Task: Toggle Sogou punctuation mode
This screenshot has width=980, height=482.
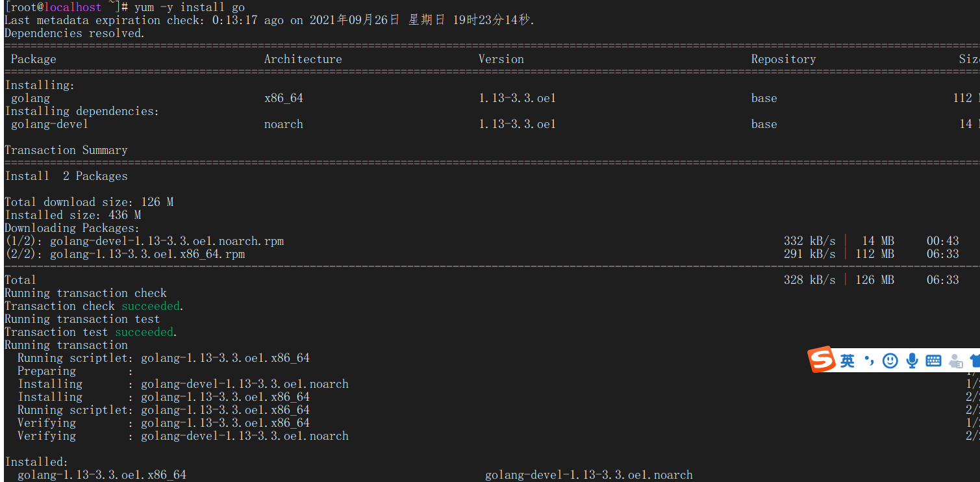Action: click(x=869, y=361)
